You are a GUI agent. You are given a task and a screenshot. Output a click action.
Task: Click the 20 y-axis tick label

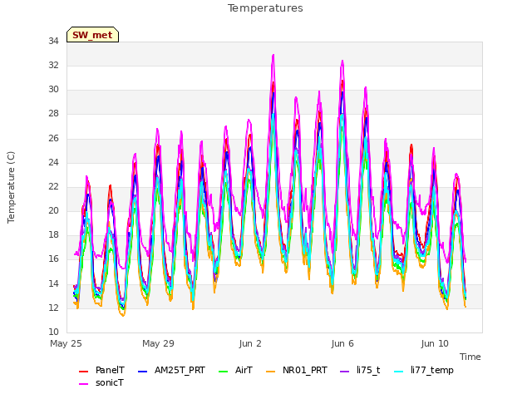pyautogui.click(x=53, y=210)
